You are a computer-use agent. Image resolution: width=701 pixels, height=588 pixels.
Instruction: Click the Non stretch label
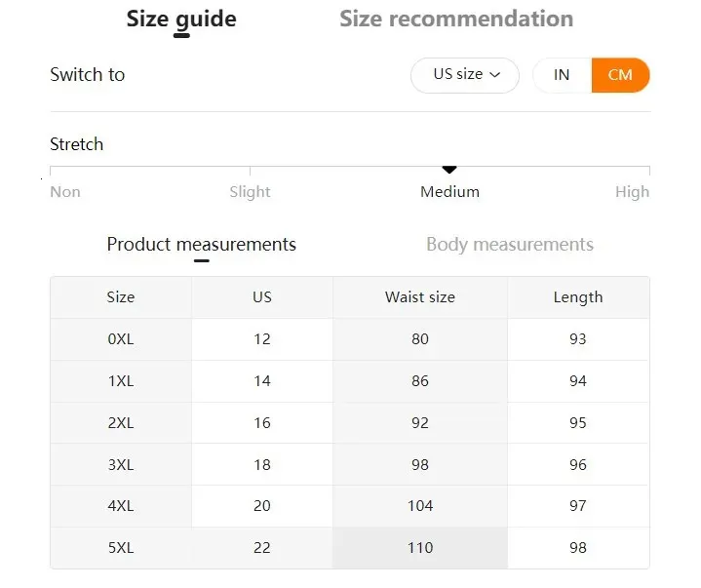(65, 192)
